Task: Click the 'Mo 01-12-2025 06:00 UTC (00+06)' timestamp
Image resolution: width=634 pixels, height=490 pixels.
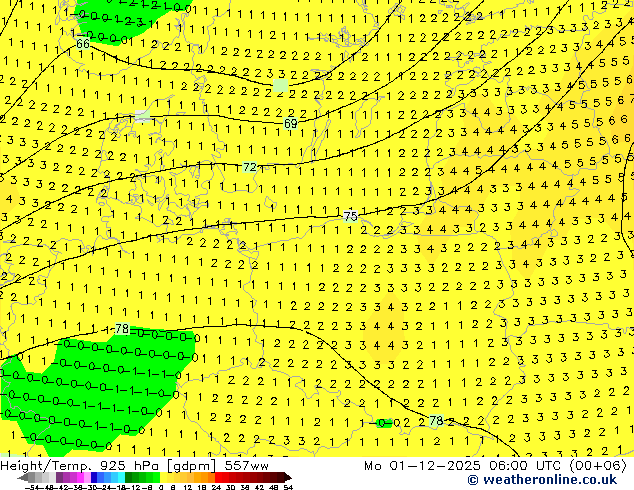Action: [495, 466]
